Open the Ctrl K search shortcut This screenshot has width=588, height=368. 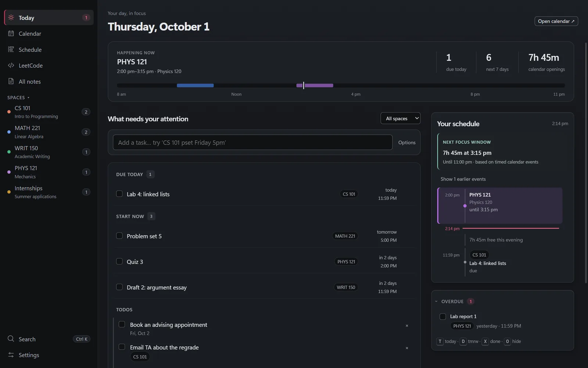pyautogui.click(x=82, y=339)
